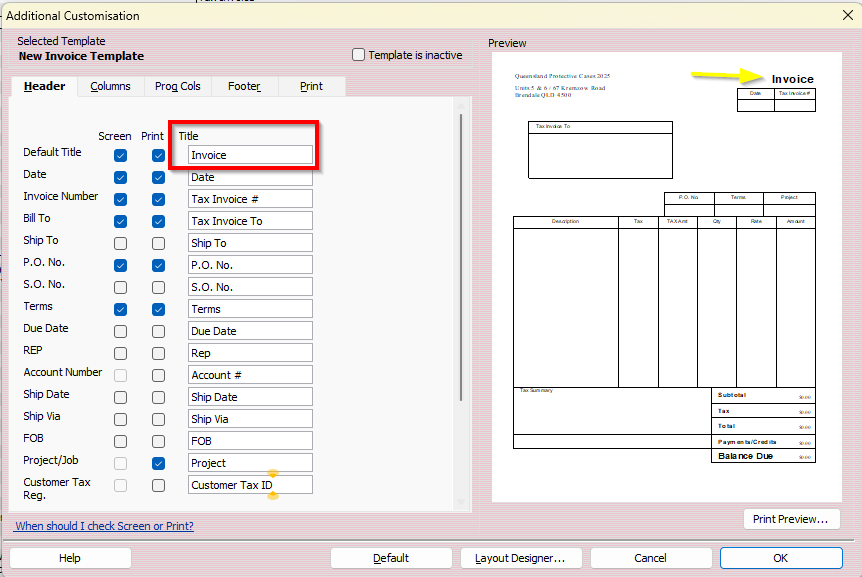Screen dimensions: 862x577
Task: Enable REP Screen checkbox
Action: point(120,353)
